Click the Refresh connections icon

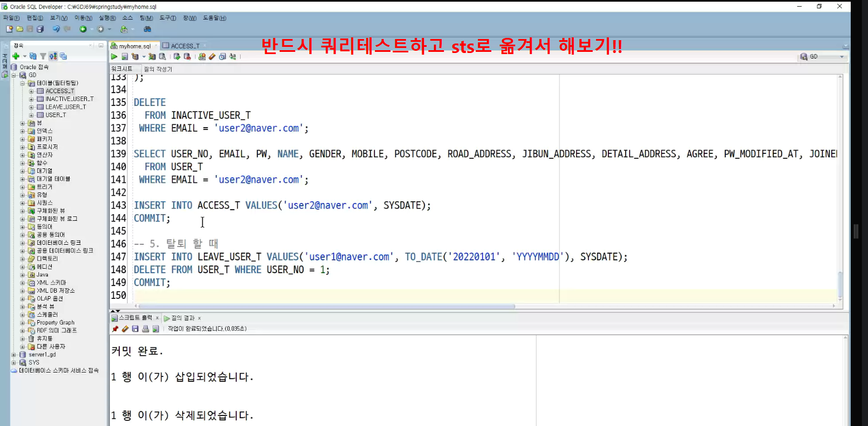tap(33, 56)
